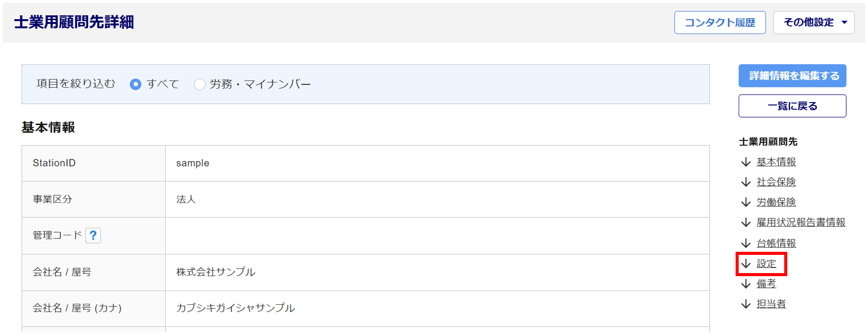Image resolution: width=868 pixels, height=333 pixels.
Task: Click the down arrow icon beside 労働保険
Action: tap(746, 202)
